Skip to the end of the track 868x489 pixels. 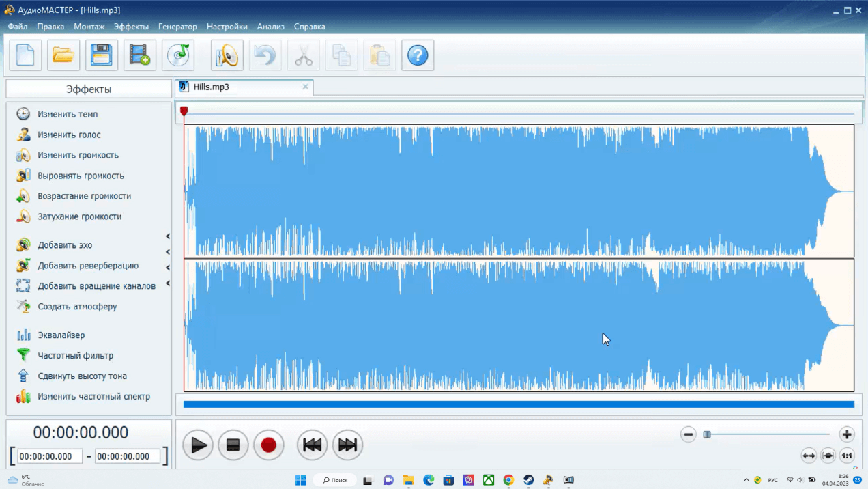click(348, 445)
